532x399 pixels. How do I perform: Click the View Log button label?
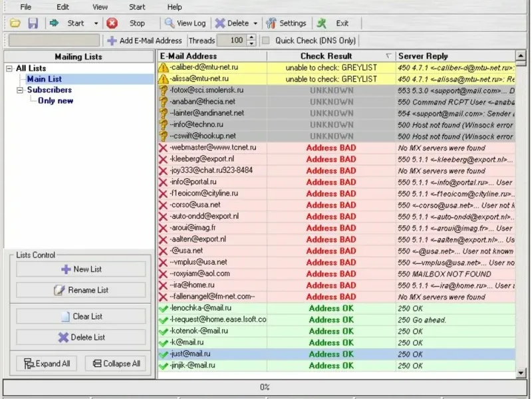point(191,23)
